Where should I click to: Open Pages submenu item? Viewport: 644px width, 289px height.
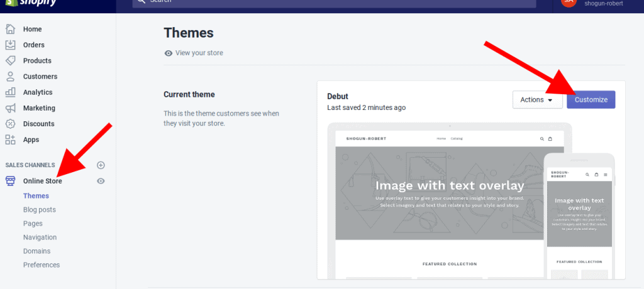click(33, 223)
